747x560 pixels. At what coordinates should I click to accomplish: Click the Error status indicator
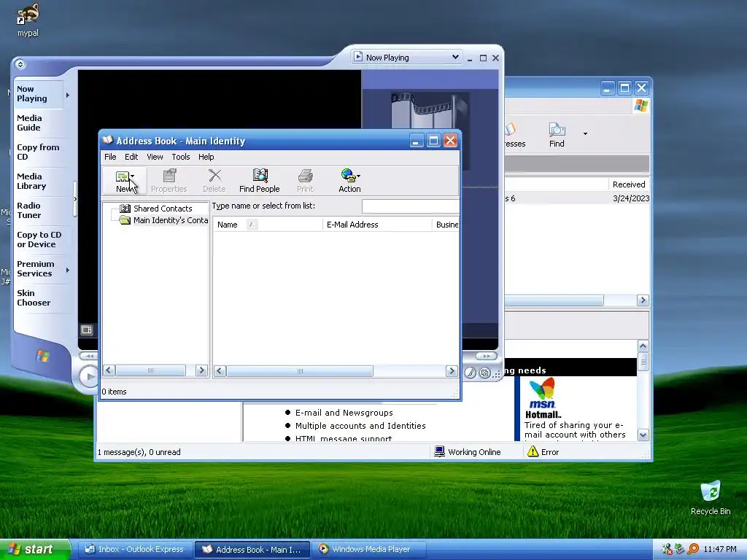pos(543,452)
